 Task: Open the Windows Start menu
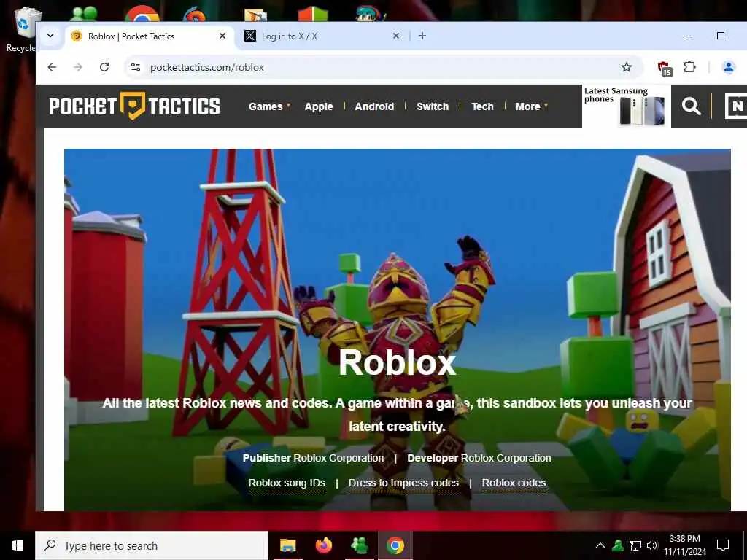pos(18,545)
